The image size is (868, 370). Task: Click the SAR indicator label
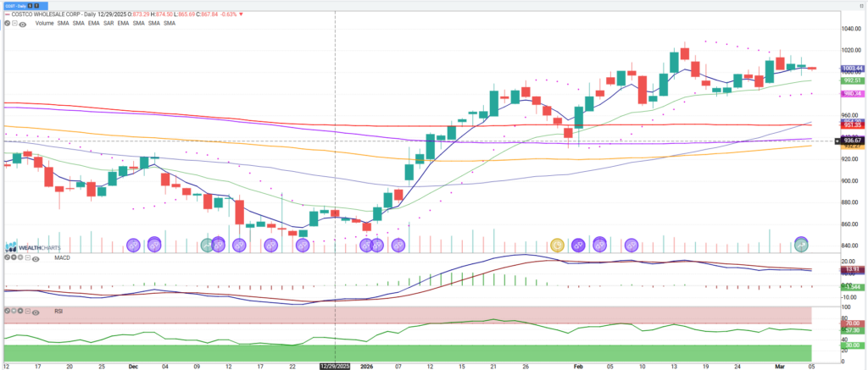point(108,23)
